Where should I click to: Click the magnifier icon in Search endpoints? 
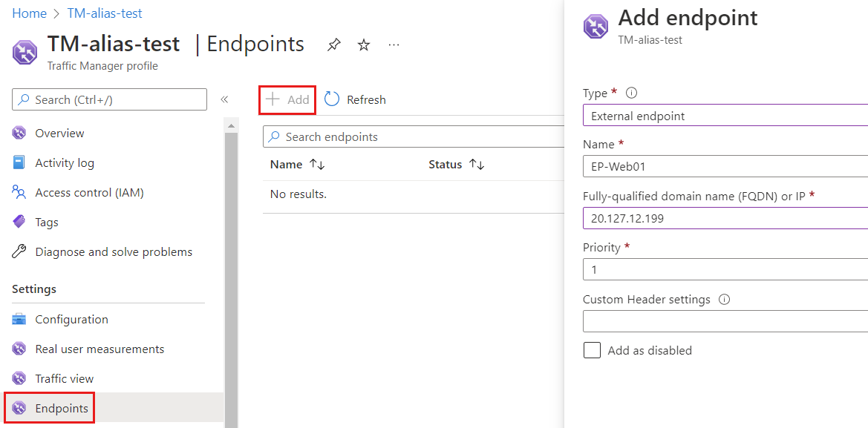[274, 136]
